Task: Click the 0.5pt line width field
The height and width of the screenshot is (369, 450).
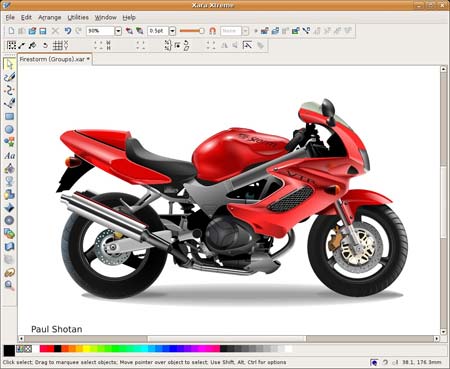Action: tap(158, 31)
